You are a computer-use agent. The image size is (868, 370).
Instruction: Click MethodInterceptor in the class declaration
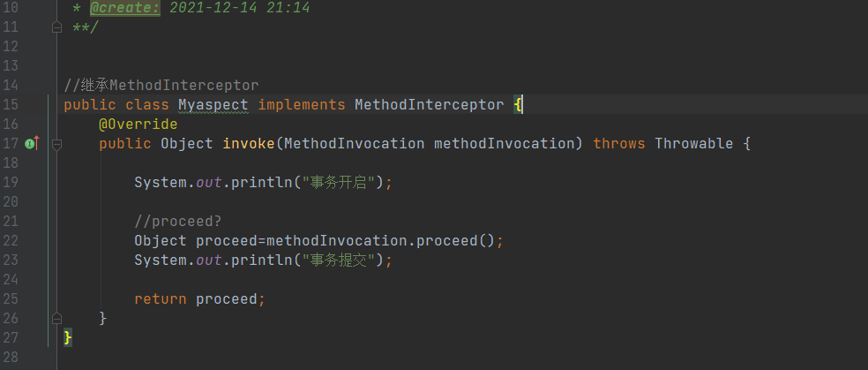click(x=428, y=105)
